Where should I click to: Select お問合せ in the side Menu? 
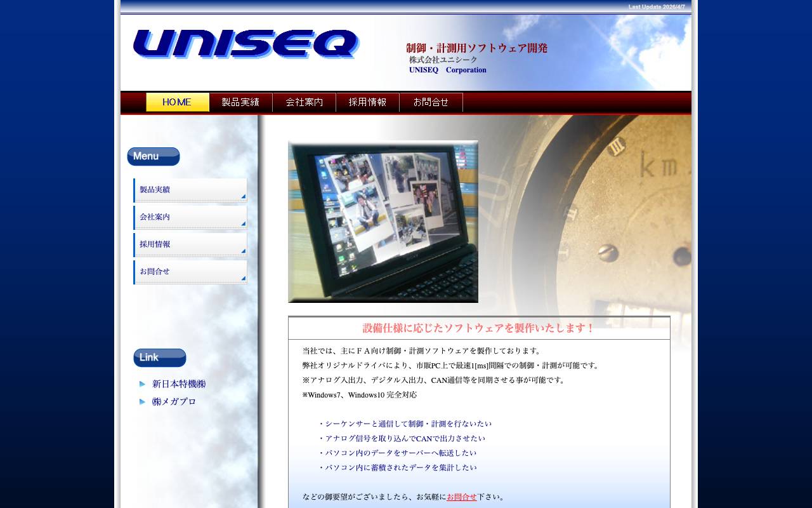[190, 272]
